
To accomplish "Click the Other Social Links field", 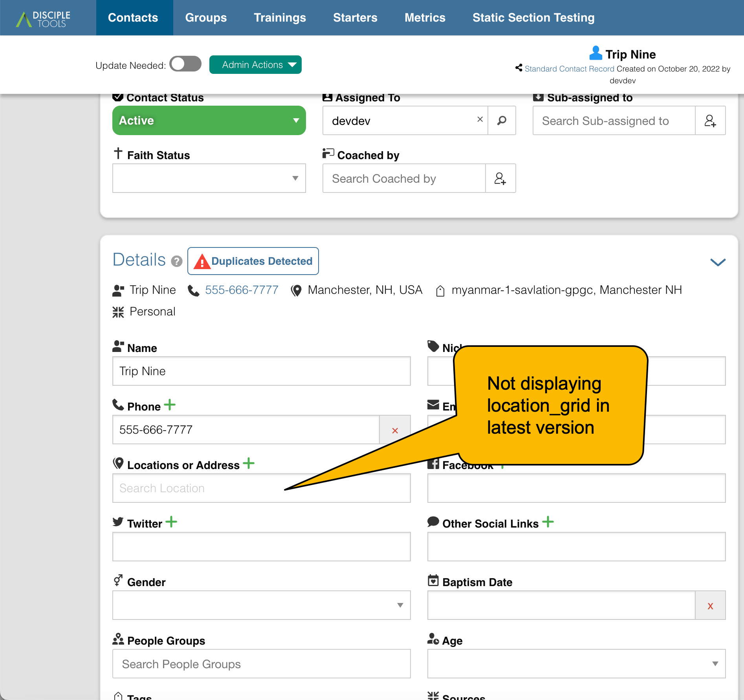I will pos(576,546).
